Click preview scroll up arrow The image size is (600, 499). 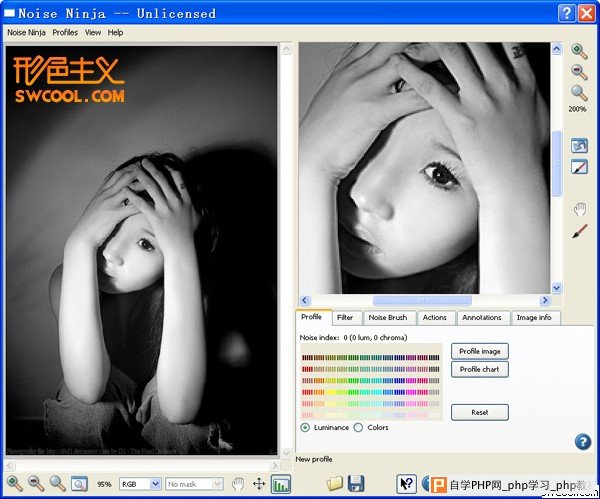point(557,49)
